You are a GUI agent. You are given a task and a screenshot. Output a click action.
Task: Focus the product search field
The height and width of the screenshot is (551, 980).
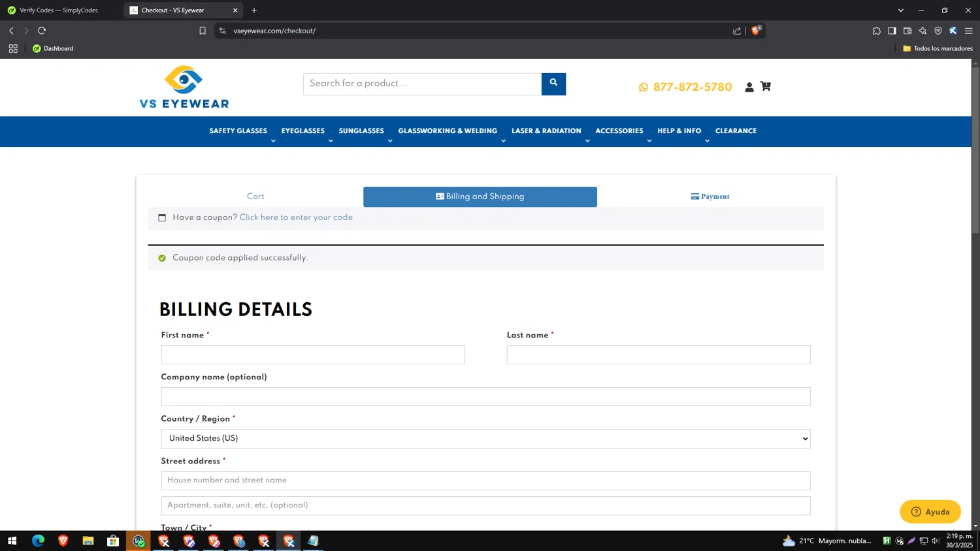(x=422, y=84)
